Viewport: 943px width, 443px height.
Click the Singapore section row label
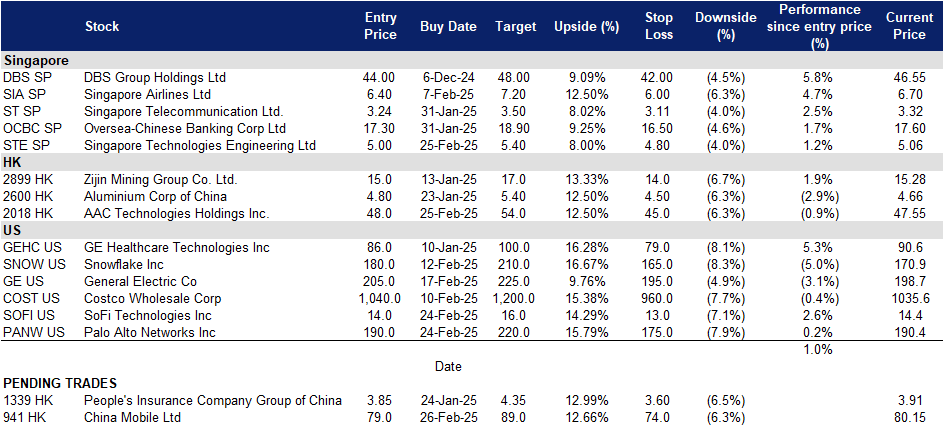pos(36,60)
